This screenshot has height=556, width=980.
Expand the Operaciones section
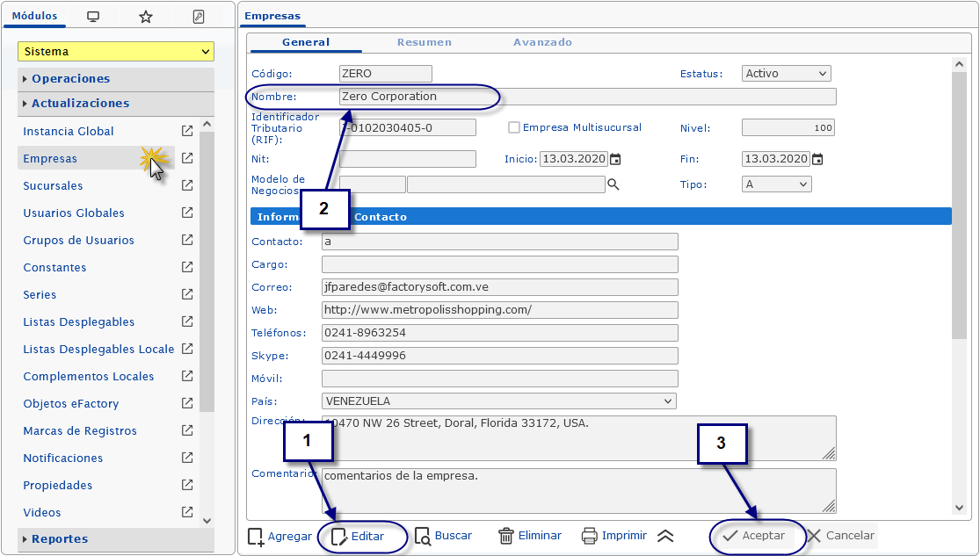[x=70, y=79]
